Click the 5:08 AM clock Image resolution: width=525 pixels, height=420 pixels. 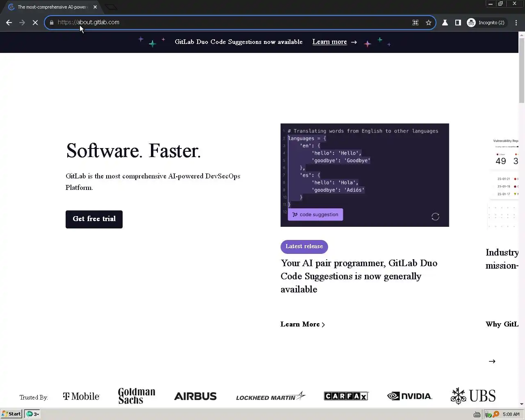click(511, 414)
